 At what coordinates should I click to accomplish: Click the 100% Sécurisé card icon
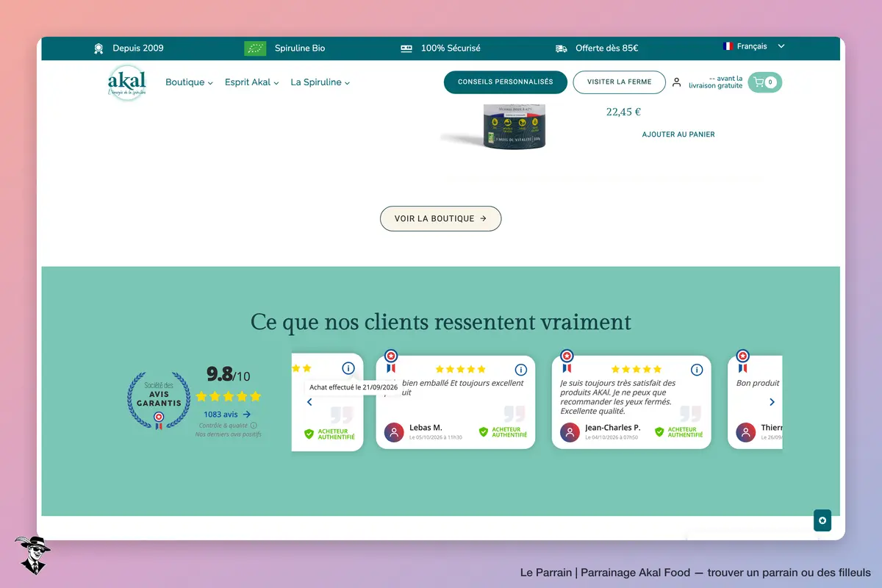406,49
